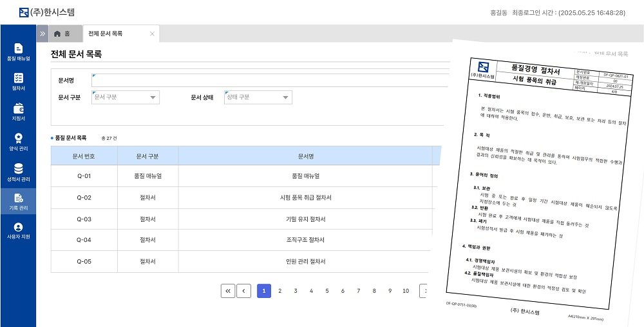Focus the 문서명 search field

click(x=270, y=80)
